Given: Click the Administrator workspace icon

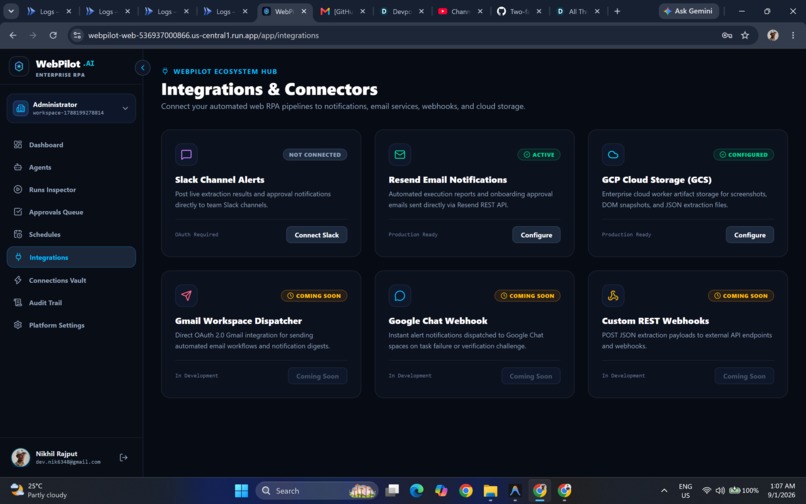Looking at the screenshot, I should (x=21, y=109).
